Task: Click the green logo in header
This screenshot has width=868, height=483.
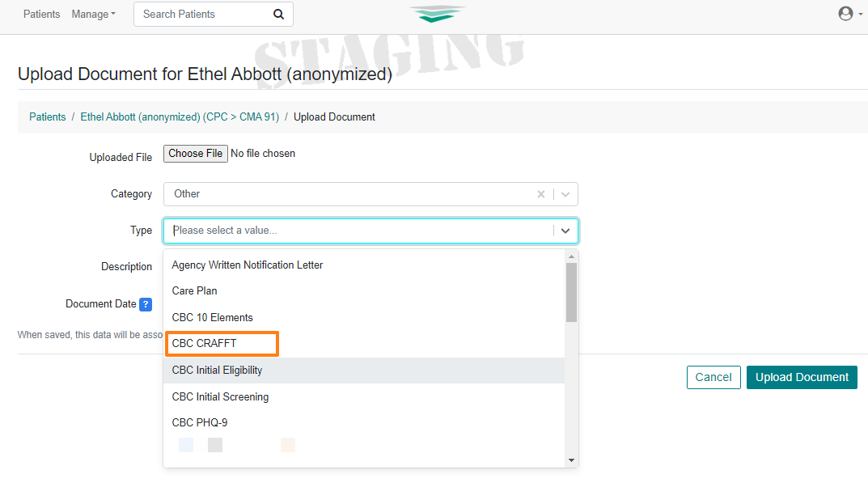Action: pos(437,14)
